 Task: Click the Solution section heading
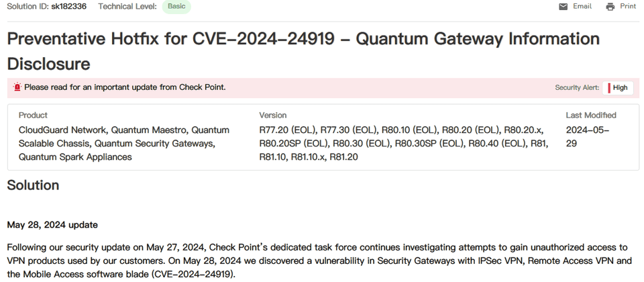pyautogui.click(x=33, y=185)
